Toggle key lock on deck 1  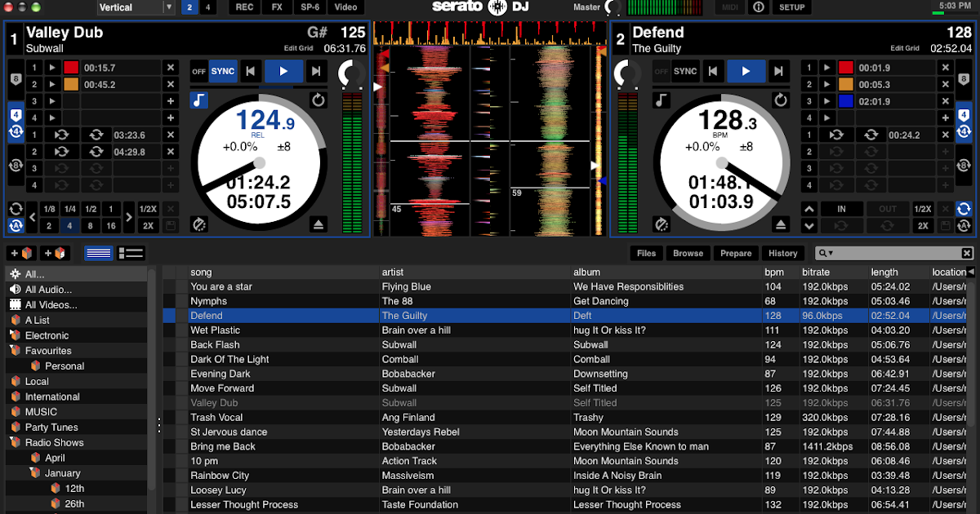tap(199, 100)
